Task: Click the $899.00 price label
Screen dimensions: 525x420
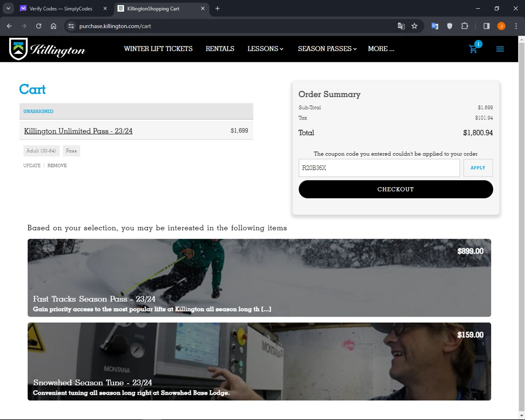Action: [x=470, y=251]
